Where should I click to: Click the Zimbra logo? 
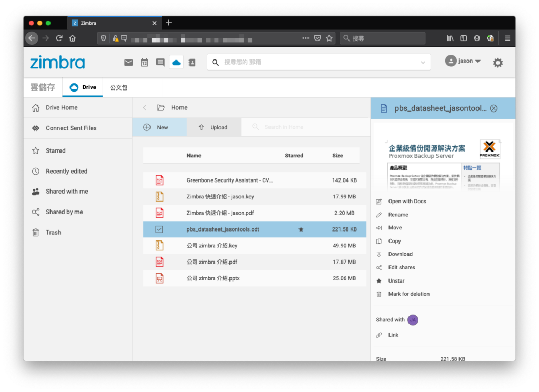[57, 63]
